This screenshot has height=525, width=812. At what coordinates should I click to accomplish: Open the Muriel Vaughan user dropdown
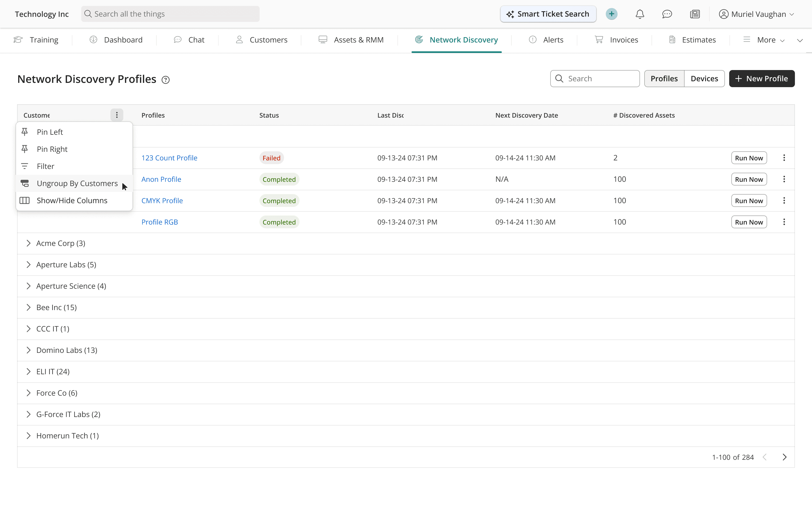756,14
